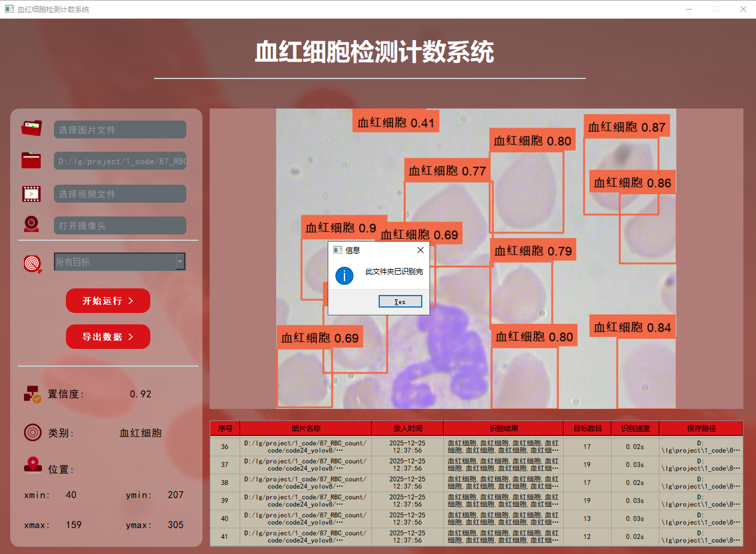Click the xmax value 159
The image size is (756, 554).
[74, 525]
